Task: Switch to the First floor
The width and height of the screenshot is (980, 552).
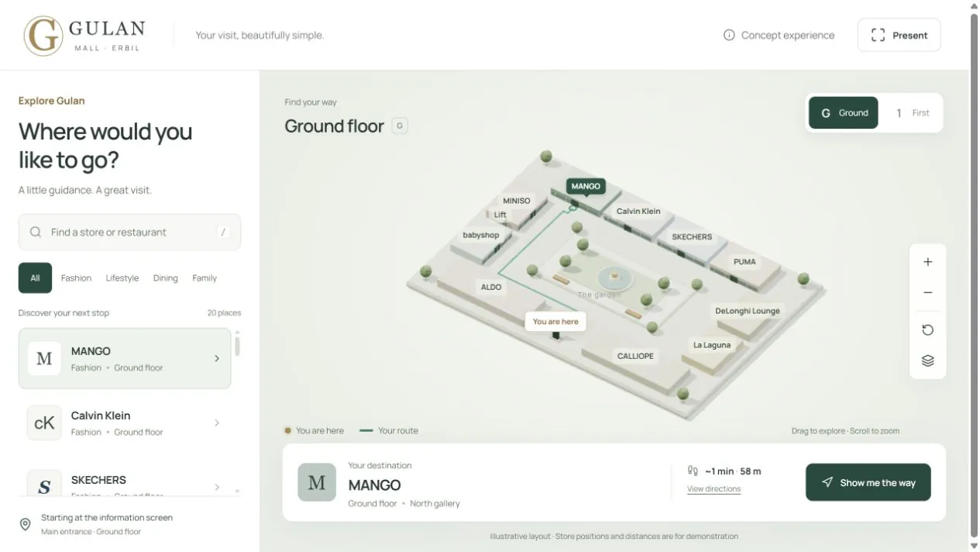Action: tap(912, 113)
